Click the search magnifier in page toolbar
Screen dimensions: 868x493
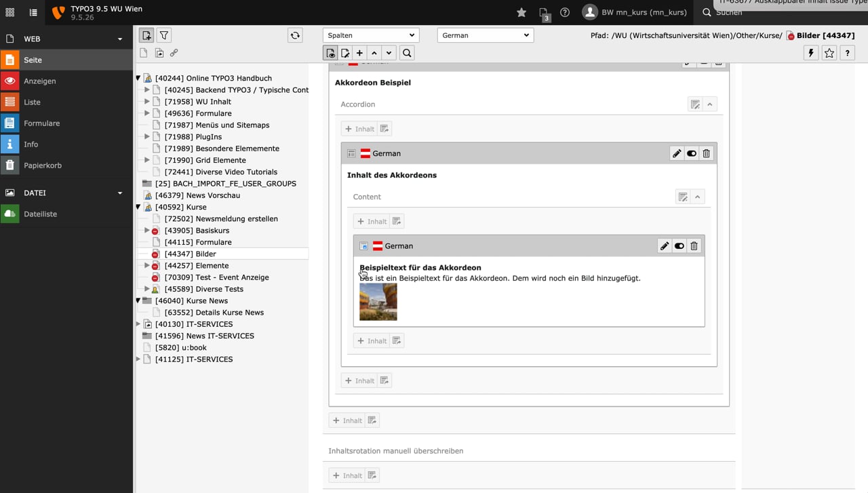(x=407, y=53)
